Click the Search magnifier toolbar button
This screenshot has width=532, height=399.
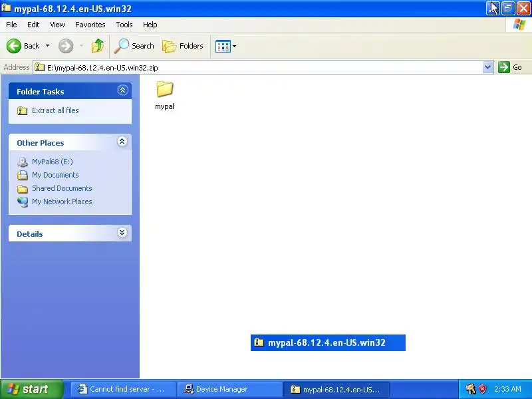pyautogui.click(x=134, y=46)
